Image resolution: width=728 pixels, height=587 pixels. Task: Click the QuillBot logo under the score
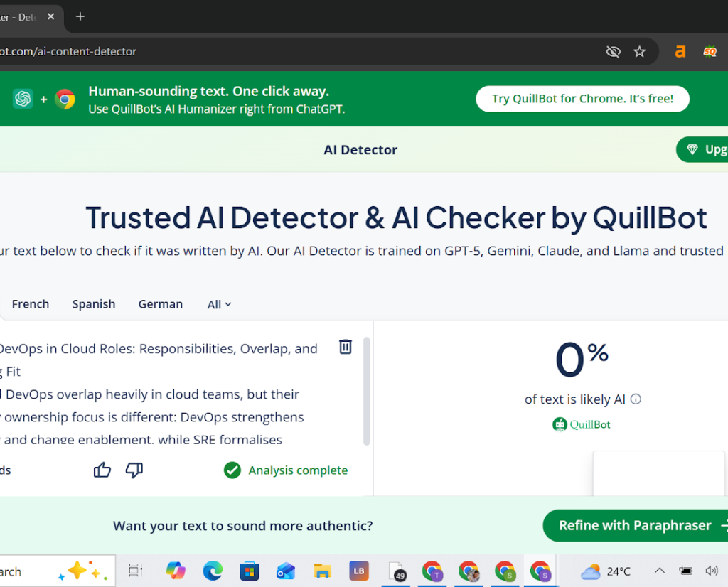pos(582,424)
